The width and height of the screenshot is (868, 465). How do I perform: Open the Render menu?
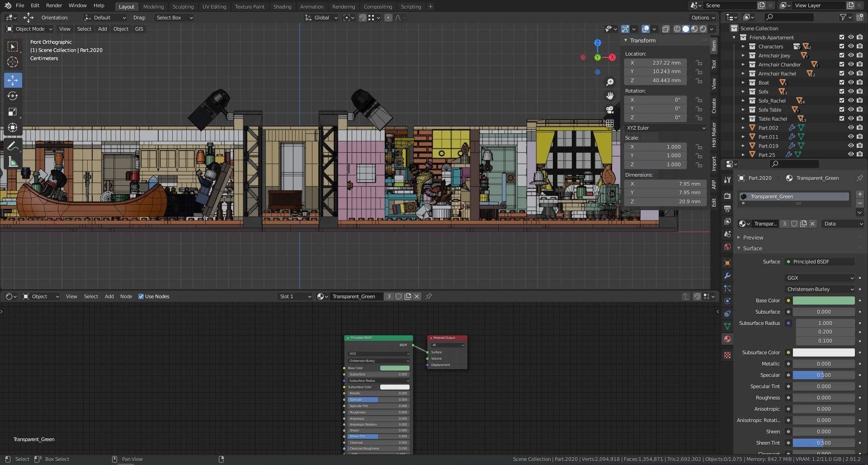click(x=54, y=5)
